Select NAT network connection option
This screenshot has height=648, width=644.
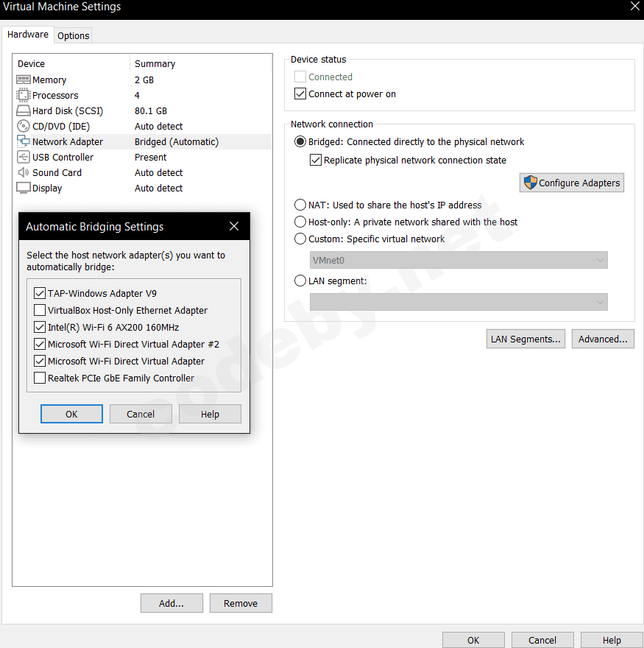[x=300, y=205]
